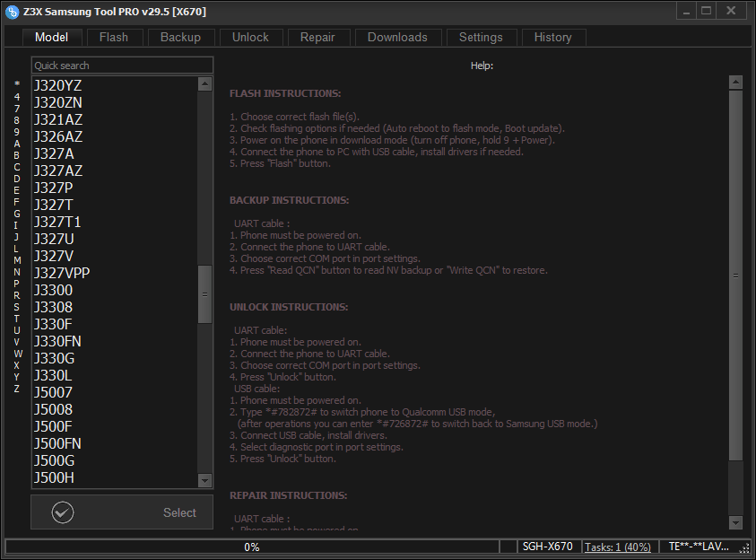Select model J327AZ in list
Screen dimensions: 756x560
(x=115, y=171)
